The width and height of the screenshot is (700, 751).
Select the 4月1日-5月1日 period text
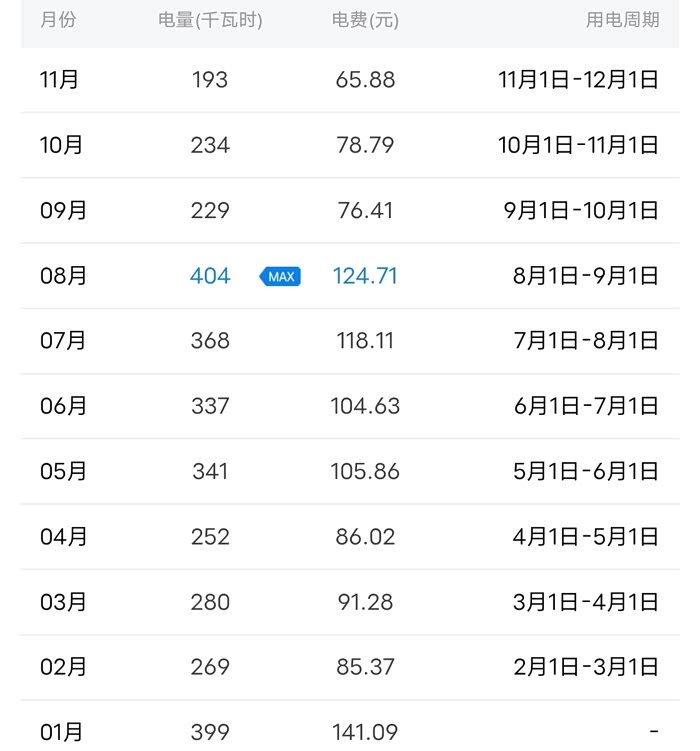[586, 536]
